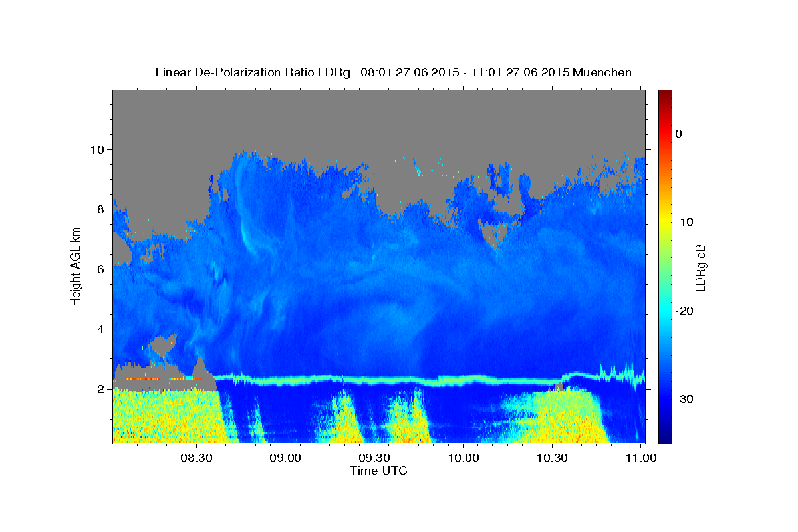
Task: Click the '09:00' time tick label
Action: [286, 458]
